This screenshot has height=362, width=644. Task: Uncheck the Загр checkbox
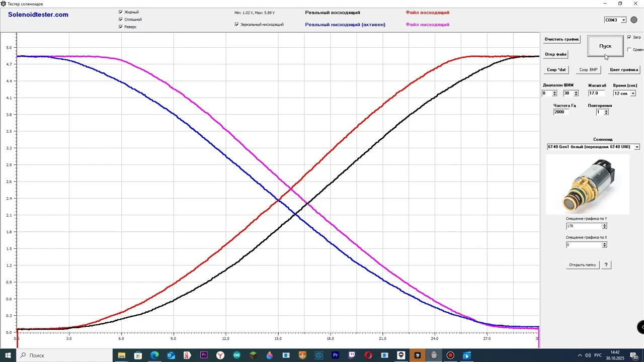click(x=629, y=37)
